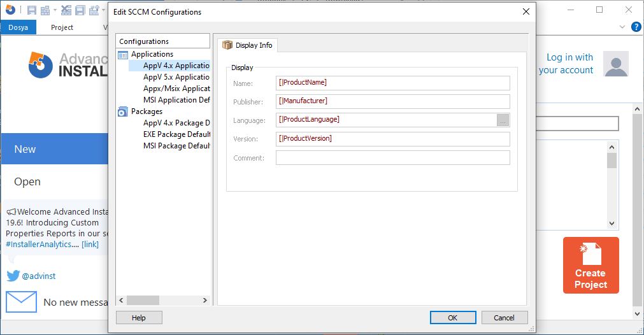Collapse the ribbon with the chevron icon
644x335 pixels.
622,27
